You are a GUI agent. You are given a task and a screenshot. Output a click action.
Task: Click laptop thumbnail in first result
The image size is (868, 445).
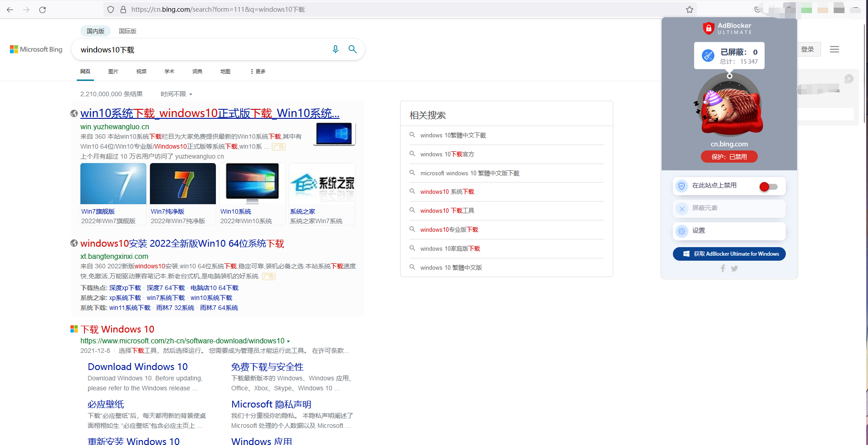335,134
